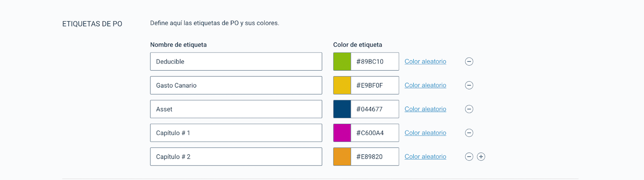Edit the #89BC10 hex color field
Viewport: 644px width, 180px height.
375,61
